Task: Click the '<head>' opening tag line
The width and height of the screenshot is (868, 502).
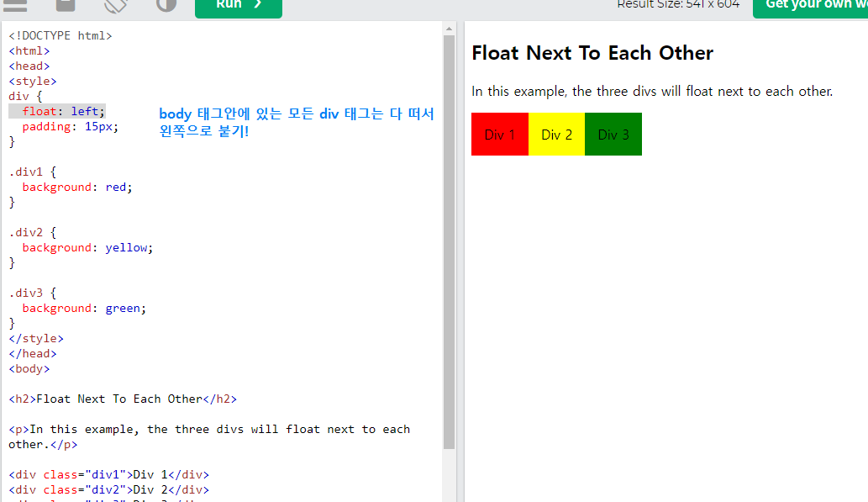Action: click(29, 66)
